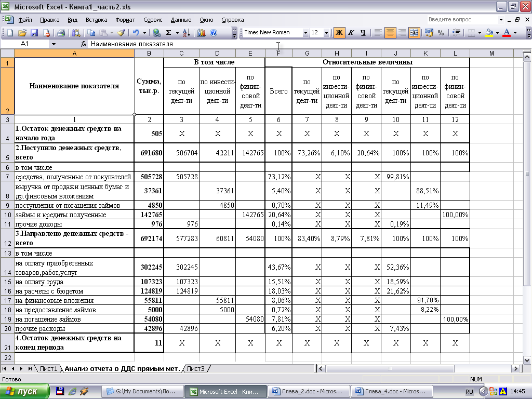Open the Формат menu
Screen dimensions: 532x399
pos(125,20)
